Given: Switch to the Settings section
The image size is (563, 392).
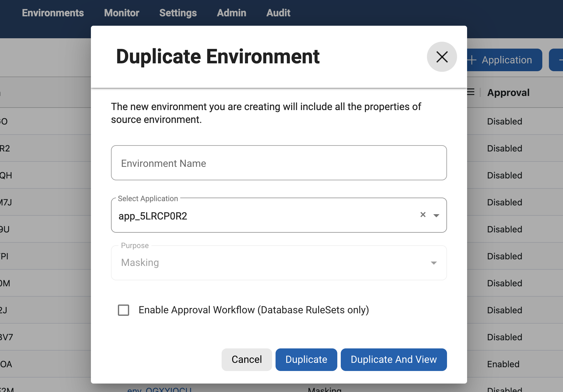Looking at the screenshot, I should point(178,13).
